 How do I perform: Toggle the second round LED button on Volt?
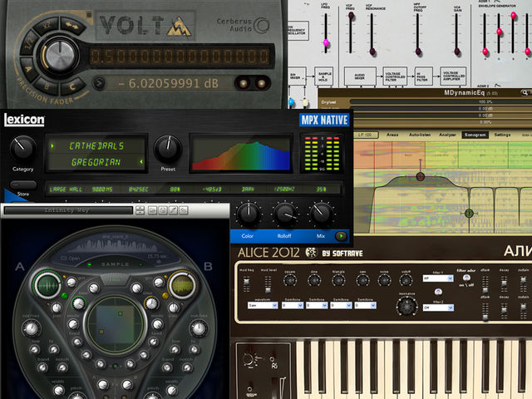tap(261, 83)
